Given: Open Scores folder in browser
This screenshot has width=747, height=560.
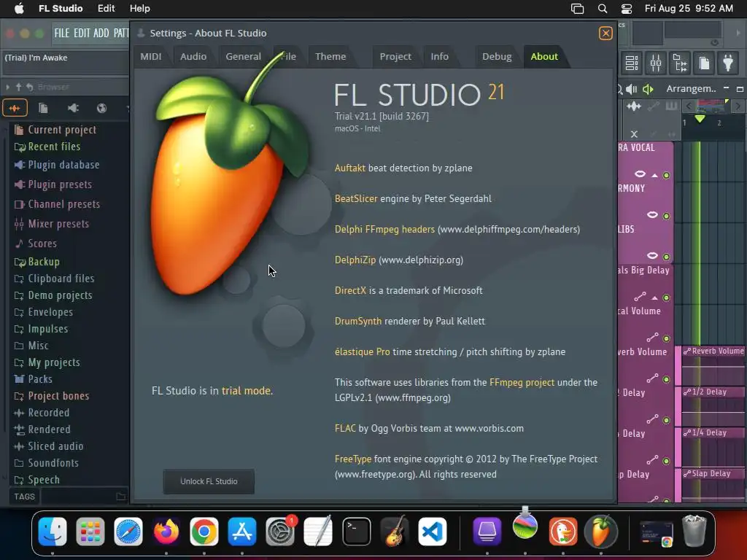Looking at the screenshot, I should 42,244.
